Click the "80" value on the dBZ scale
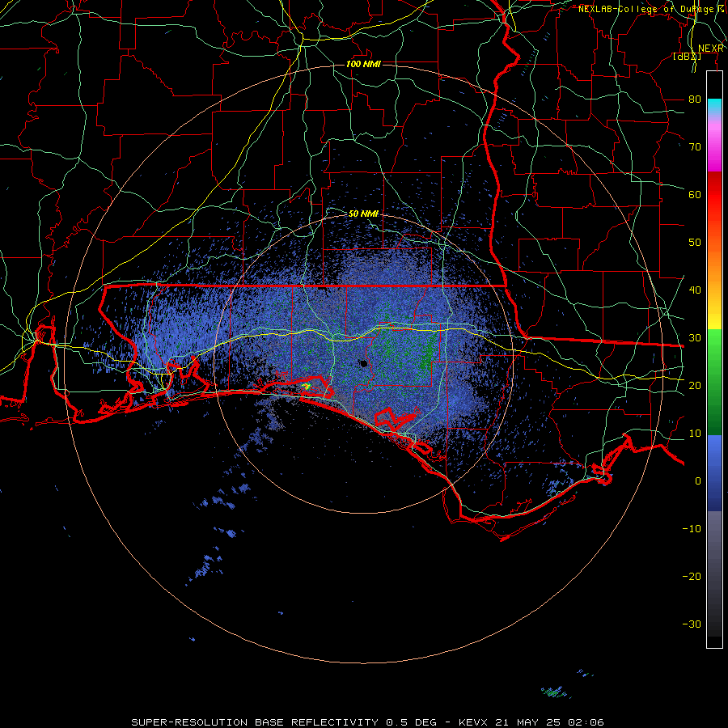Screen dimensions: 728x728 tap(695, 99)
